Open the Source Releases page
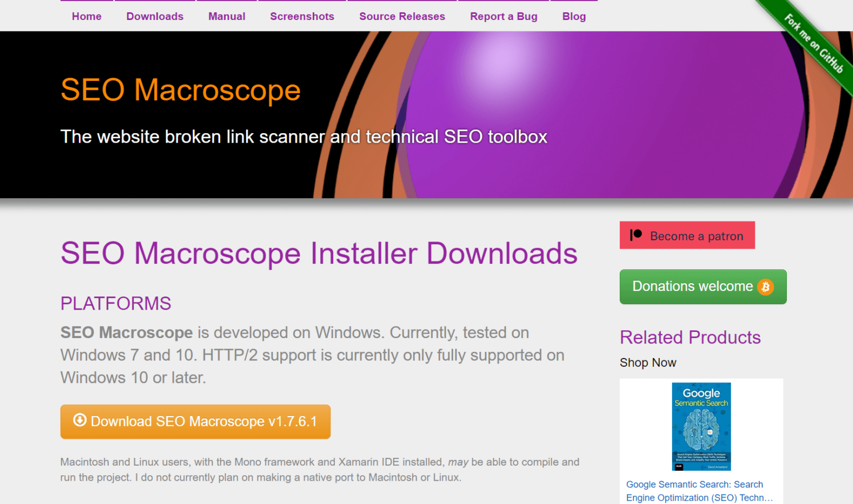 402,16
